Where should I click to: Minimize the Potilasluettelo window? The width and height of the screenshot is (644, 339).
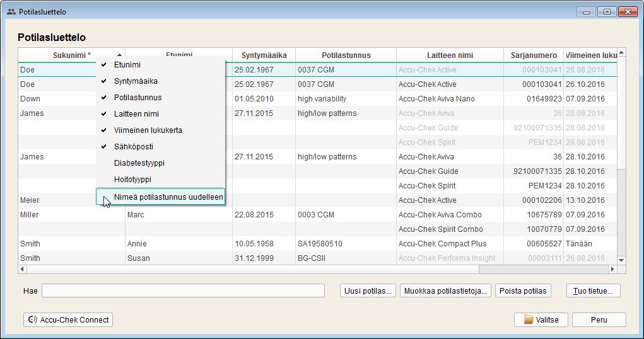(x=586, y=11)
